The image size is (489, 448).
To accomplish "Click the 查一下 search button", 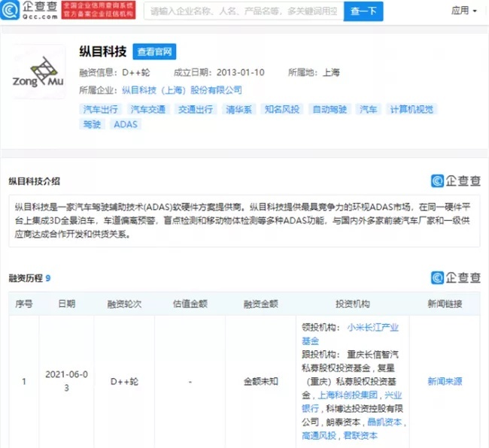I will (363, 11).
